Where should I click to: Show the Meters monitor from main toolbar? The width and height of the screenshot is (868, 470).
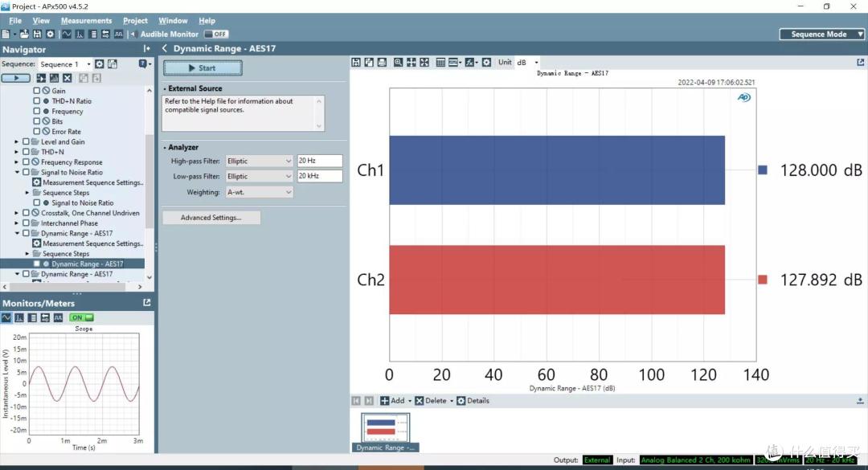pos(93,35)
